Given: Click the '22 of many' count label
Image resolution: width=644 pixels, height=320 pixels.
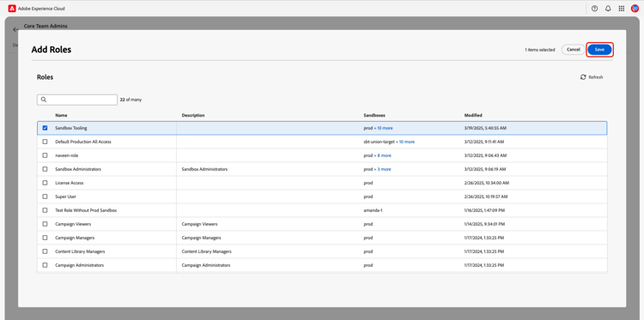Looking at the screenshot, I should pyautogui.click(x=131, y=100).
